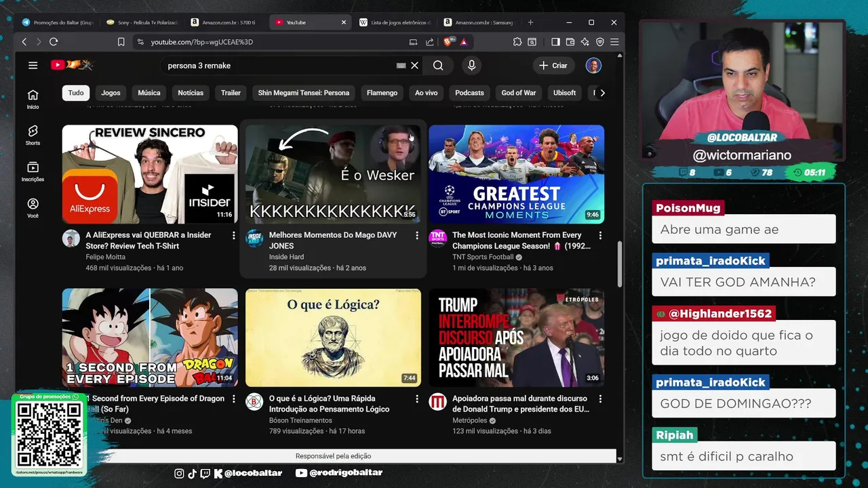Select the Trailer filter chip
Screen dimensions: 868x488
pos(231,93)
